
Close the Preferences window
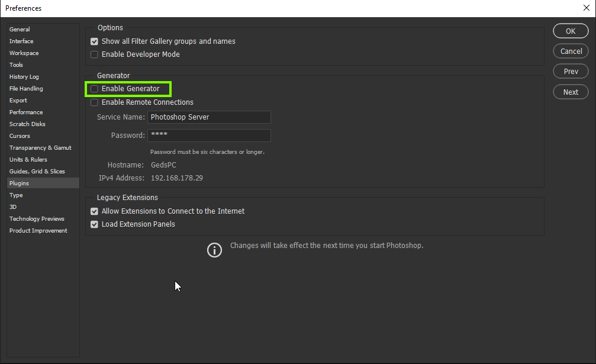click(586, 8)
